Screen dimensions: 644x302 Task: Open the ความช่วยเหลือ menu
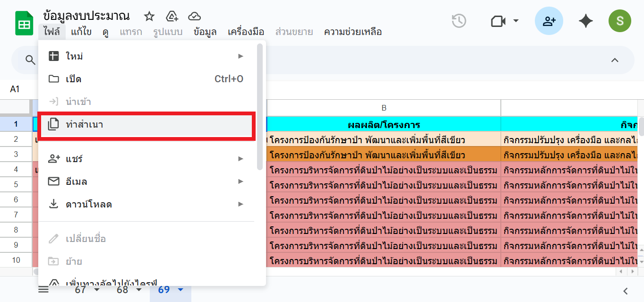coord(352,32)
